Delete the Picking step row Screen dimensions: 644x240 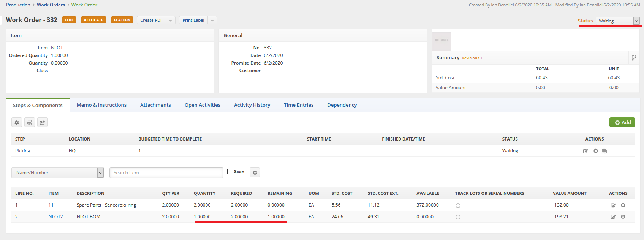click(596, 151)
